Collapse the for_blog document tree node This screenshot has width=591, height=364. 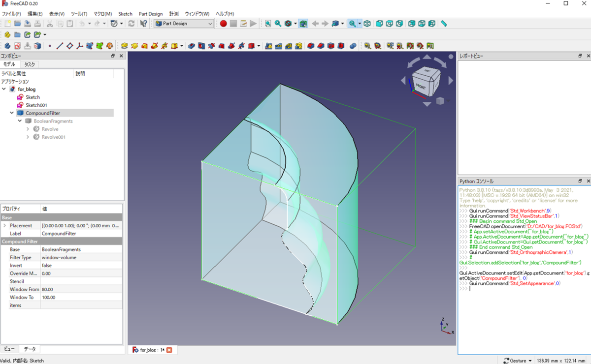pyautogui.click(x=4, y=89)
